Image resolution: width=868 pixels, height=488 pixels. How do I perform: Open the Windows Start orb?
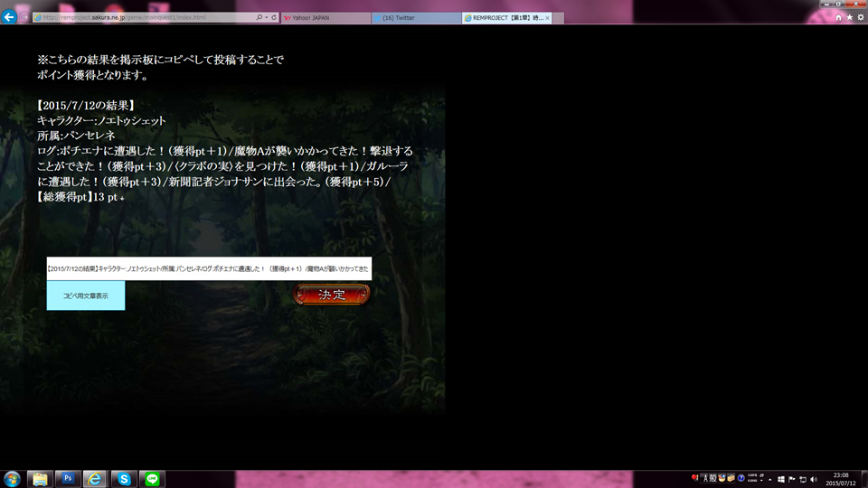tap(12, 479)
